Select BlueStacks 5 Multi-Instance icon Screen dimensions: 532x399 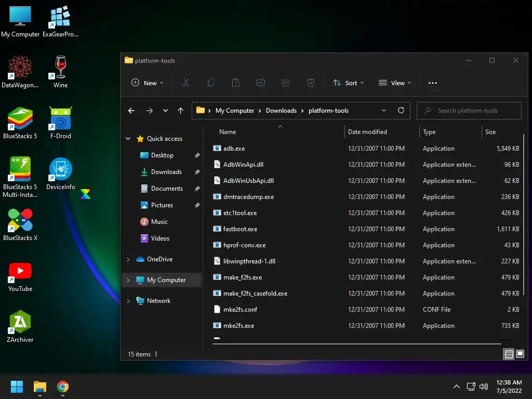coord(20,177)
